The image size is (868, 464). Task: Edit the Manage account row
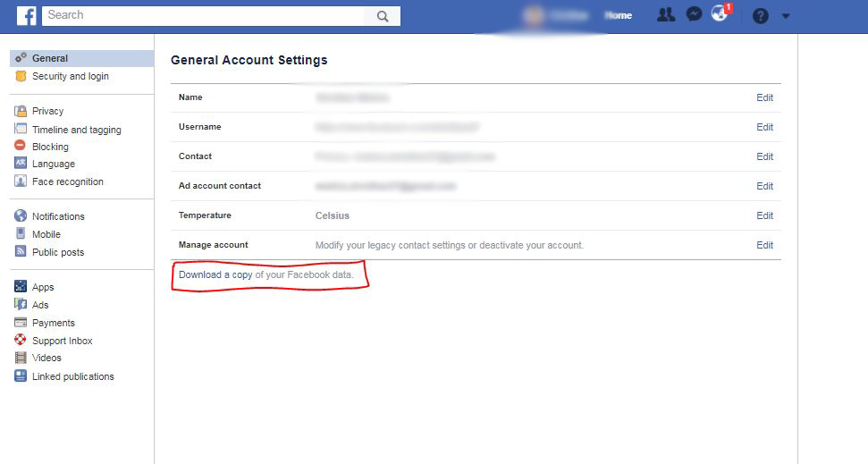click(764, 246)
